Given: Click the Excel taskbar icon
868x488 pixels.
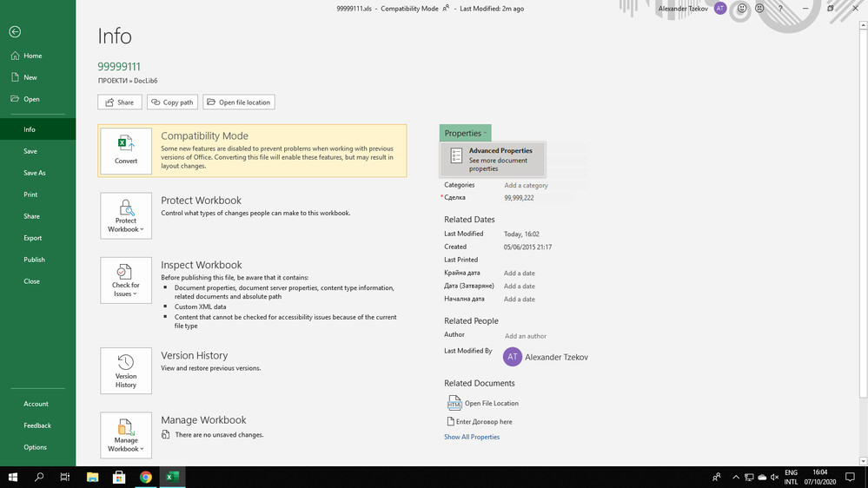Looking at the screenshot, I should pos(172,477).
